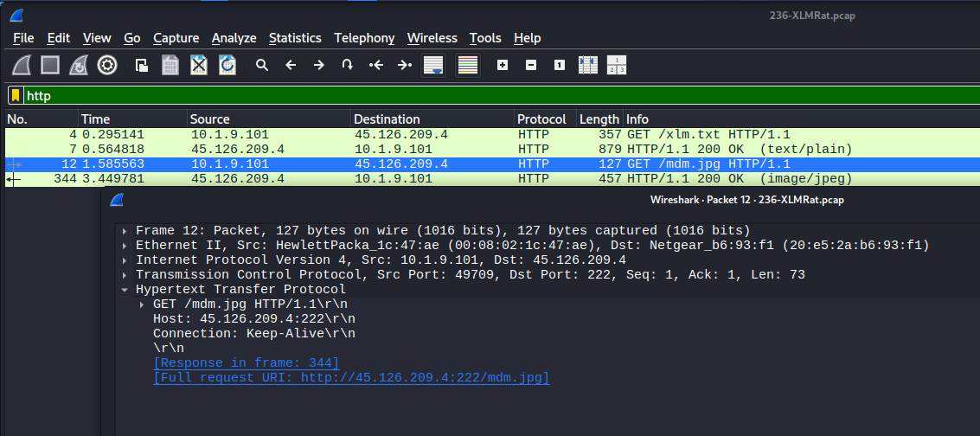Click the display filter bookmark icon
Viewport: 980px width, 436px height.
click(x=16, y=95)
